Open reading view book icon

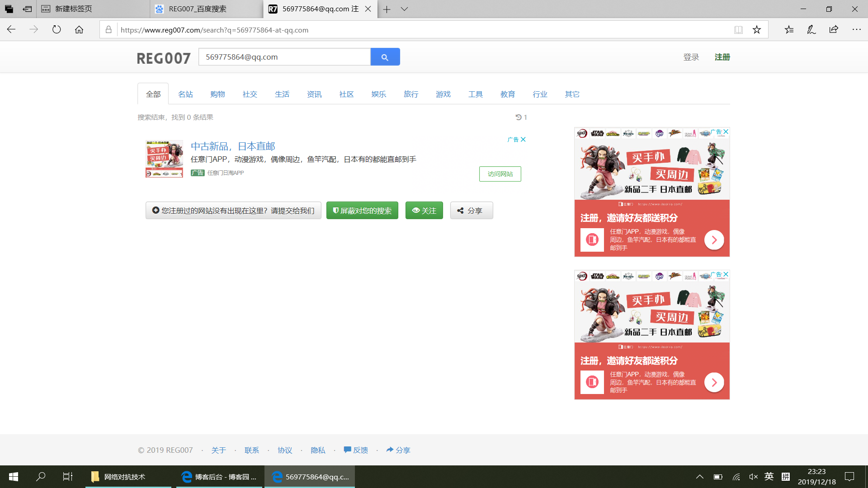[x=738, y=30]
